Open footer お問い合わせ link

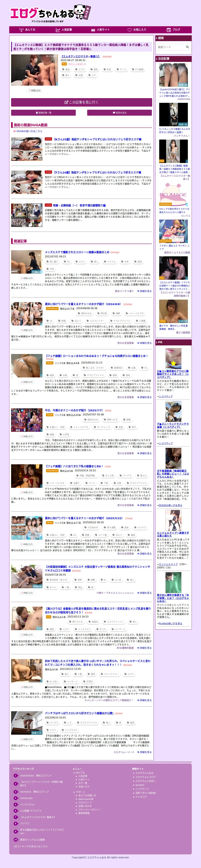85,806
